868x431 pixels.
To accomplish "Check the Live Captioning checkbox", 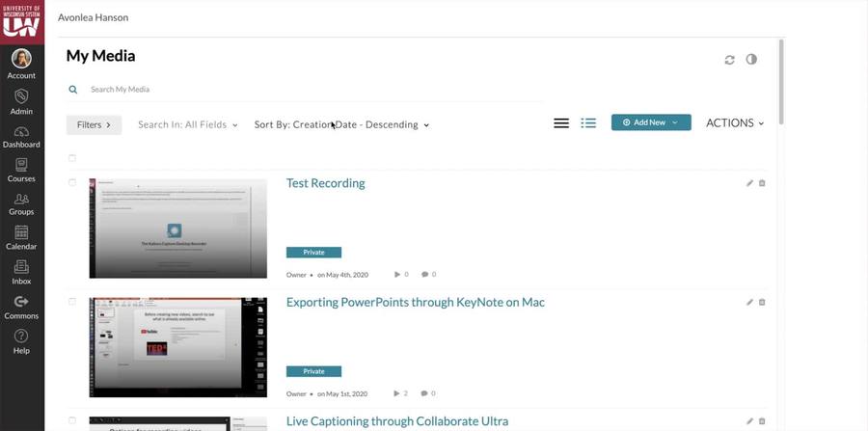I will [72, 420].
